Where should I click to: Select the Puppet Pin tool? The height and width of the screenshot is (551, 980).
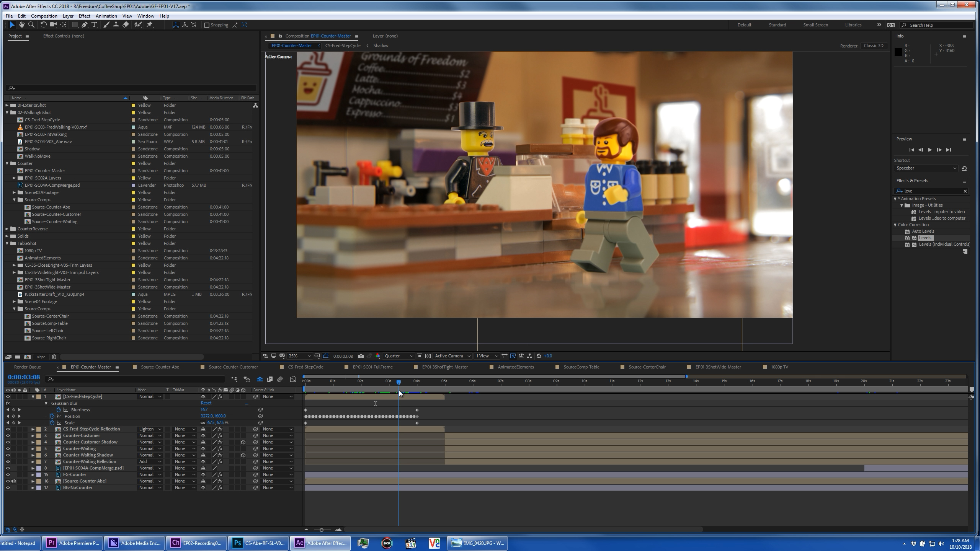click(x=150, y=25)
